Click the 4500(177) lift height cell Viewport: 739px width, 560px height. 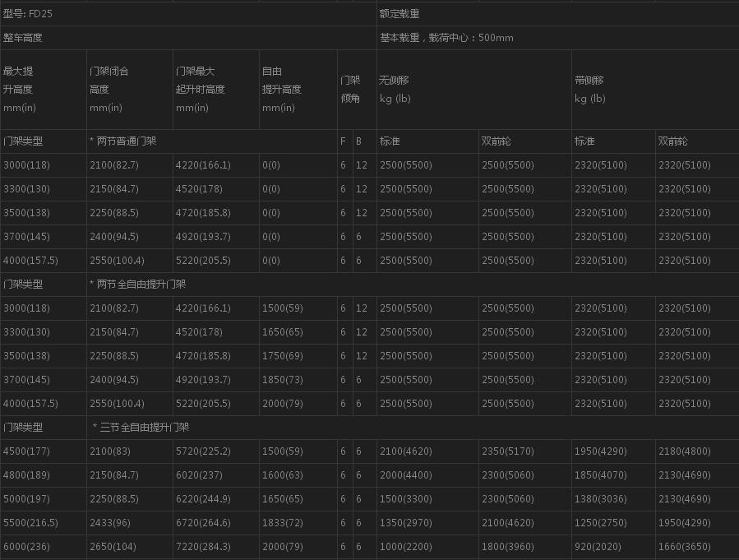point(26,451)
